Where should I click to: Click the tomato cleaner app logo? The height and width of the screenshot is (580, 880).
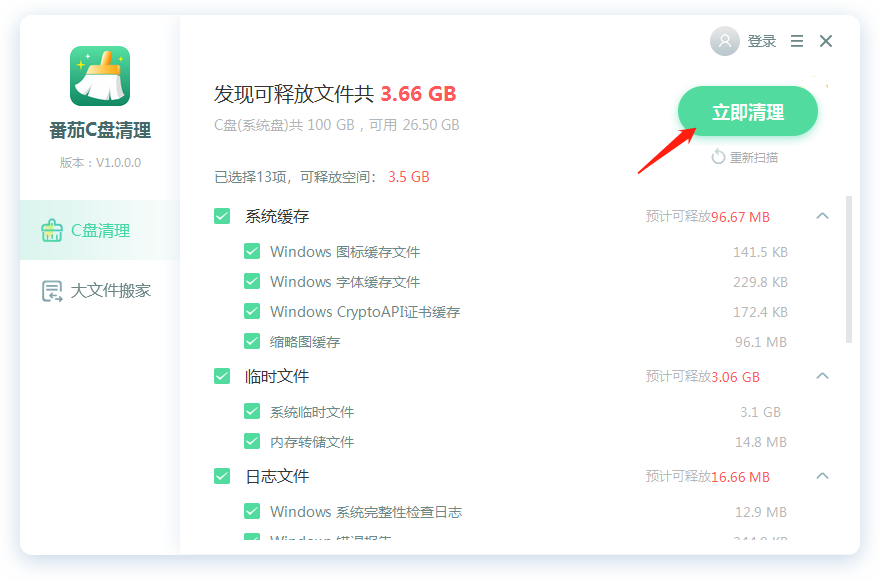pos(99,75)
